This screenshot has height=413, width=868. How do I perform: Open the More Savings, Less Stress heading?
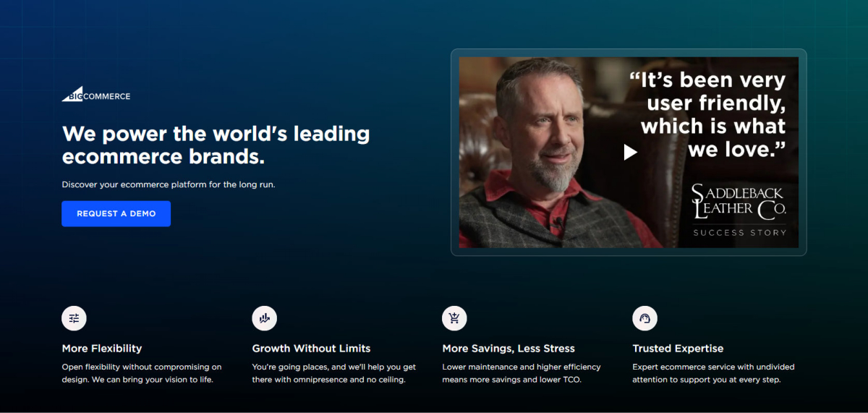(509, 349)
